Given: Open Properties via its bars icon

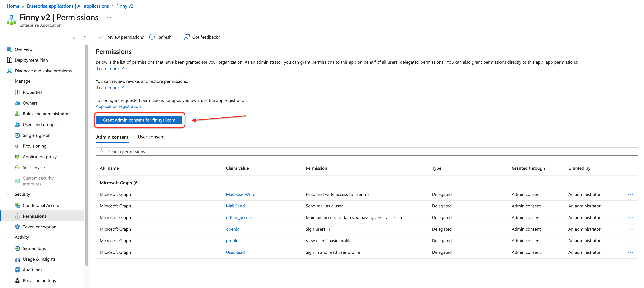Looking at the screenshot, I should pos(17,92).
